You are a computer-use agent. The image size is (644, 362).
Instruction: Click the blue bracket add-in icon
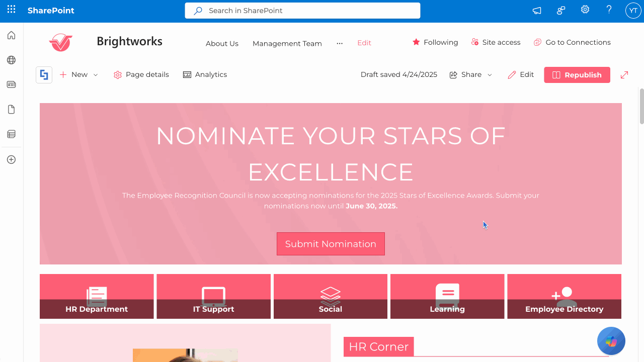[x=44, y=75]
